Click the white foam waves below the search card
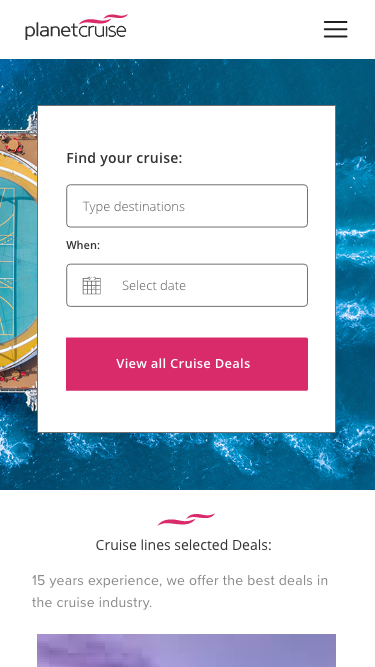 click(x=187, y=459)
